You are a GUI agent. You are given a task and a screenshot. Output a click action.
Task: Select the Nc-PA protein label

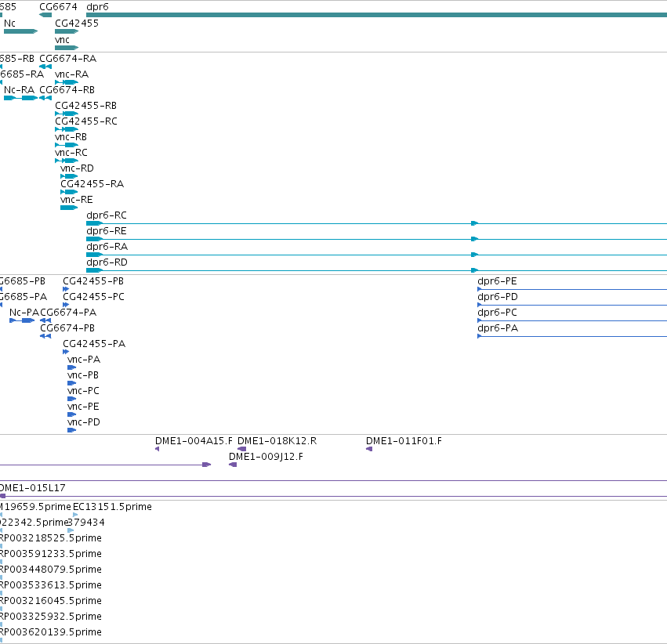[x=24, y=313]
